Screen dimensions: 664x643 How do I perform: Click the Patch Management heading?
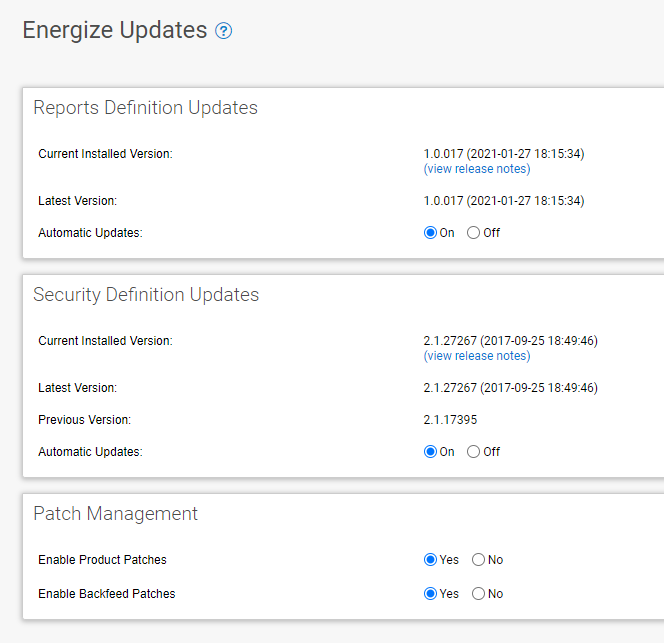pos(116,514)
